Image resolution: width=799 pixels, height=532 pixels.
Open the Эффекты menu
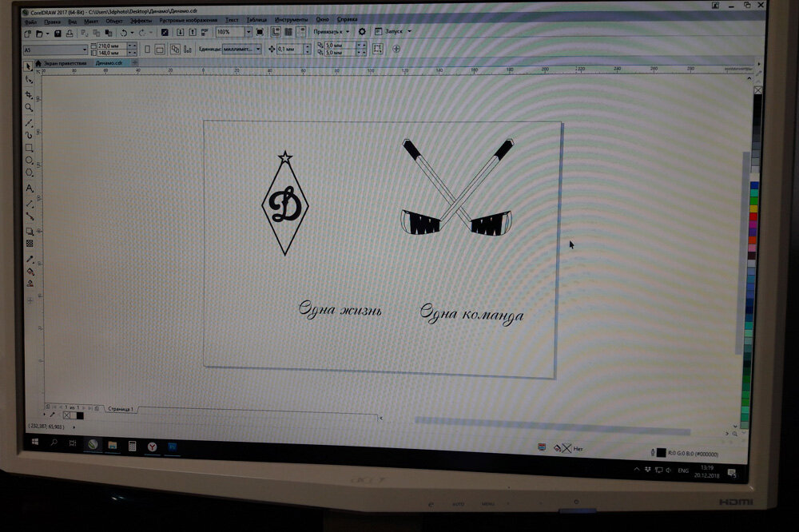coord(141,21)
